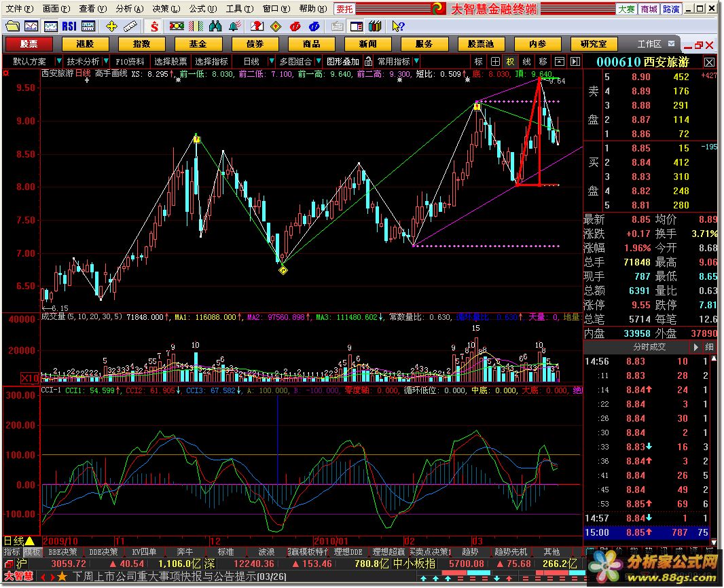The image size is (724, 588).
Task: Click the collapse panel icon beside 移
Action: pyautogui.click(x=559, y=61)
